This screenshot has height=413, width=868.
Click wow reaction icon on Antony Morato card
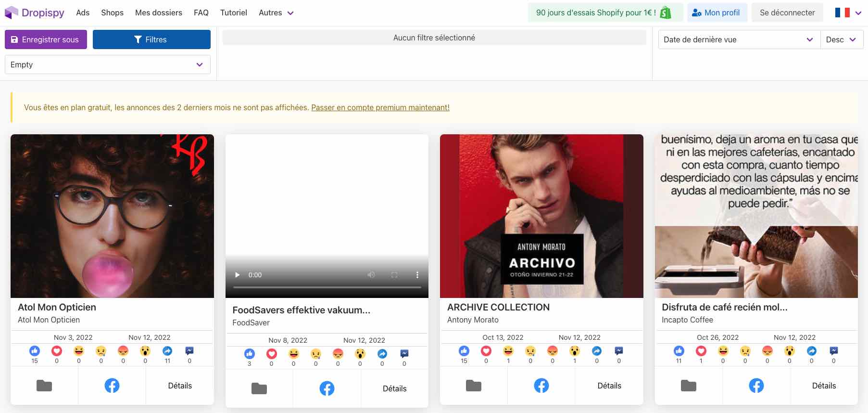point(575,351)
